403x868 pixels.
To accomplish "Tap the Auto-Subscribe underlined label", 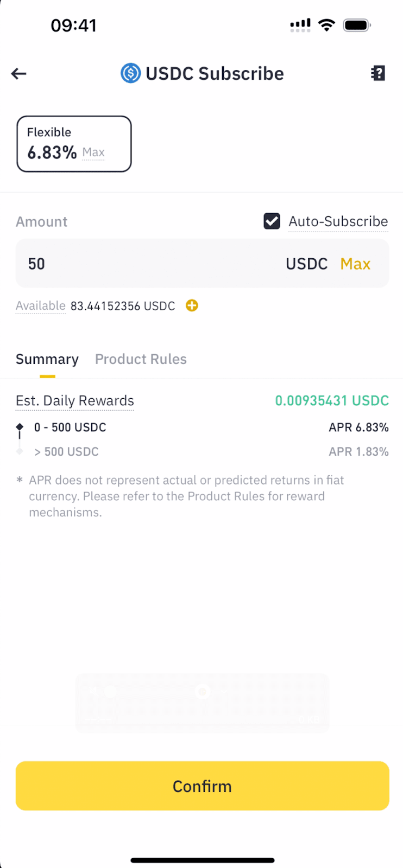I will (x=338, y=221).
